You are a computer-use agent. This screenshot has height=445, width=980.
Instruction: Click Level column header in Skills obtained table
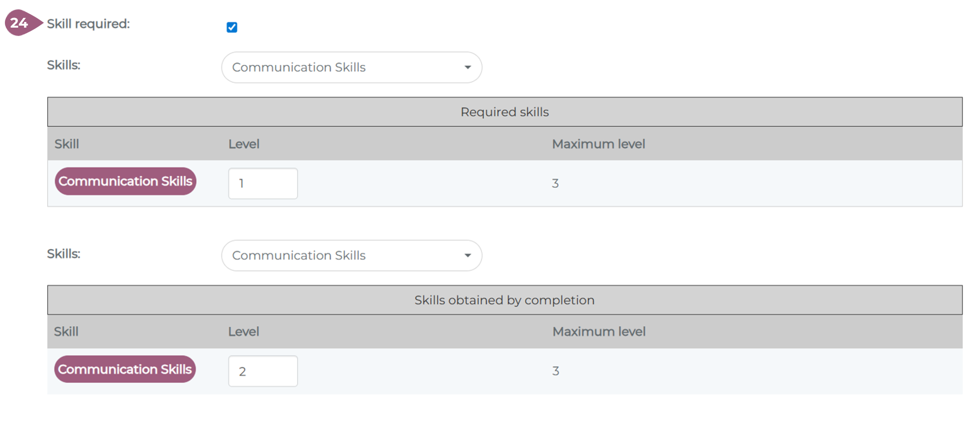pos(243,332)
